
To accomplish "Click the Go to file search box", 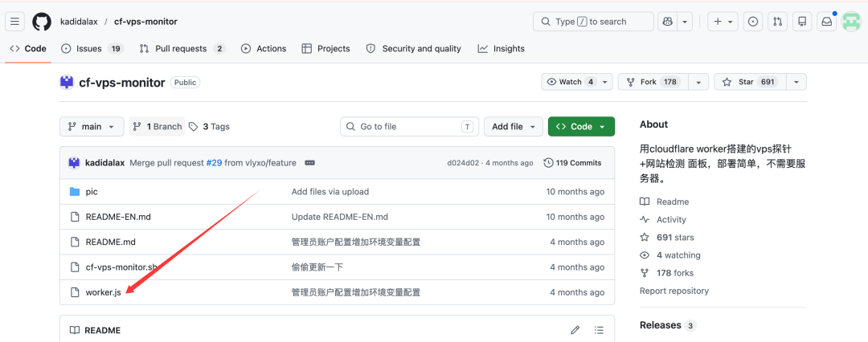I will coord(410,126).
